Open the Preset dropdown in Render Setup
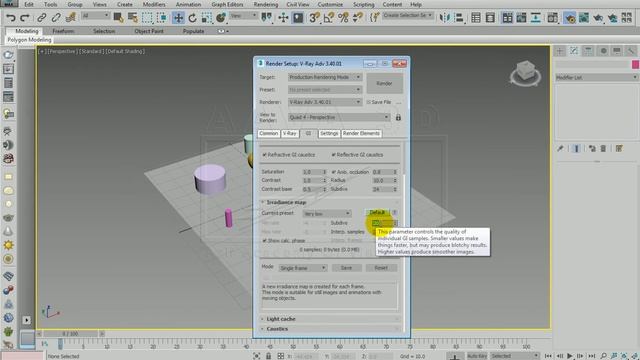Viewport: 640px width, 360px height. coord(325,89)
